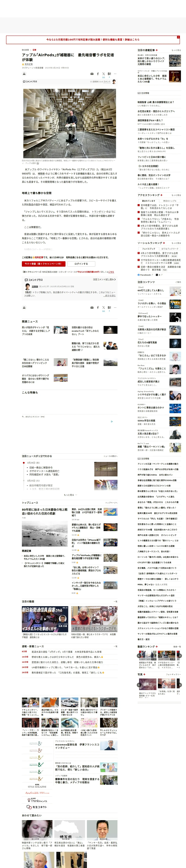Image resolution: width=186 pixels, height=868 pixels.
Task: Open ニュースの要点へ link
Action: 110,456
